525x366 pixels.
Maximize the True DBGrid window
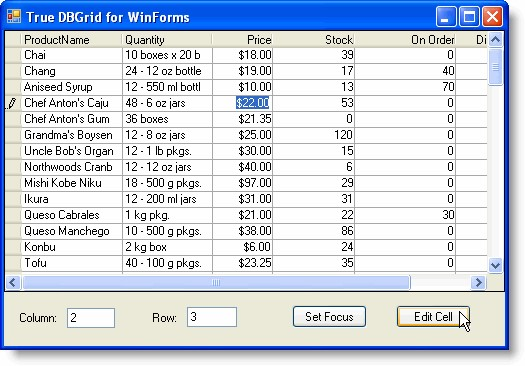469,16
